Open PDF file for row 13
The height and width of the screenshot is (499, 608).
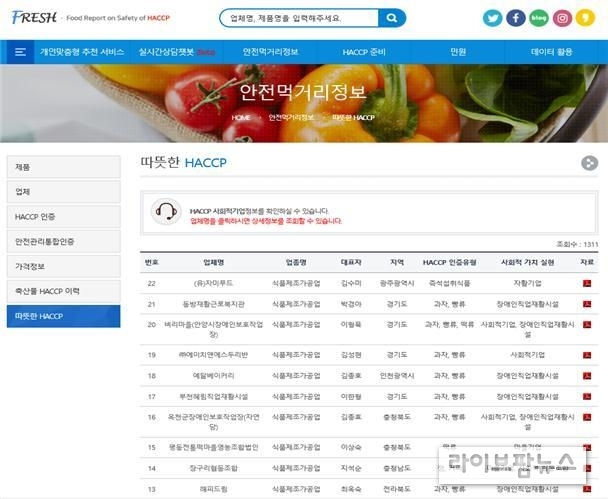pos(587,489)
